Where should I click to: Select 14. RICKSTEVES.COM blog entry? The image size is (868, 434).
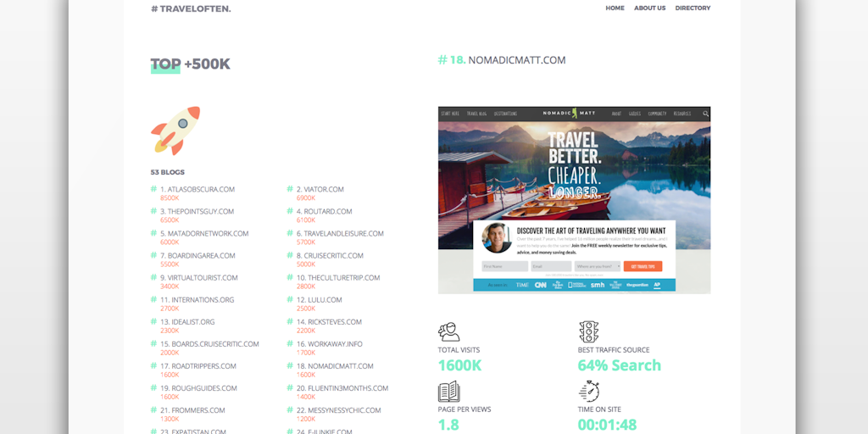click(x=329, y=322)
